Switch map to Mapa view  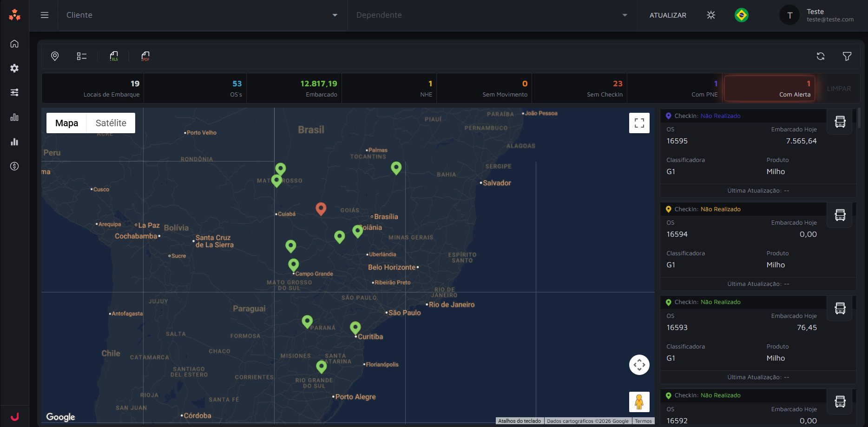[x=66, y=123]
